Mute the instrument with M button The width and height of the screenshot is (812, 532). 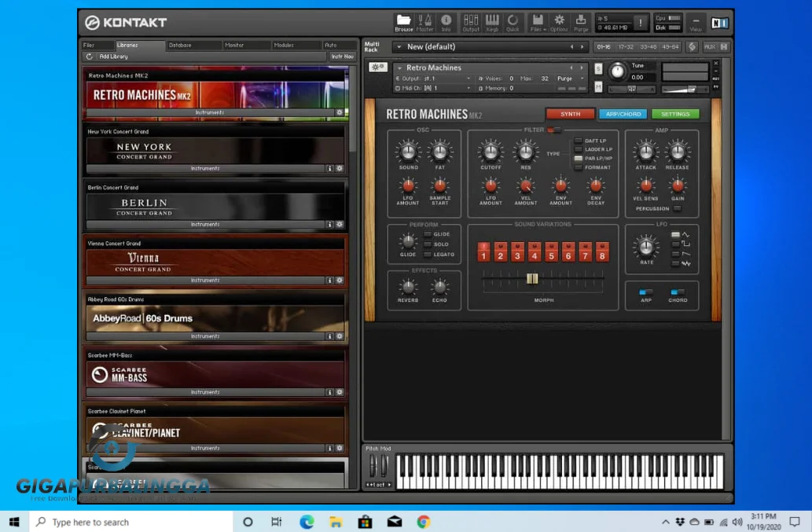598,87
